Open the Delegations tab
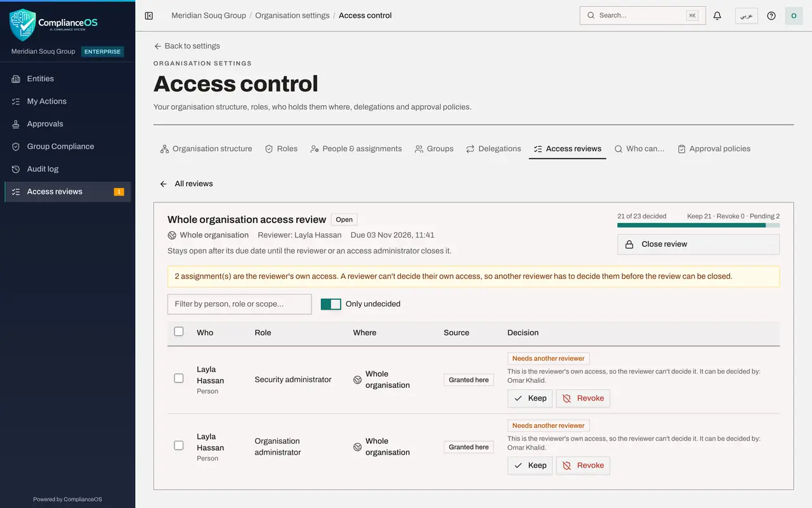This screenshot has height=508, width=812. coord(494,149)
